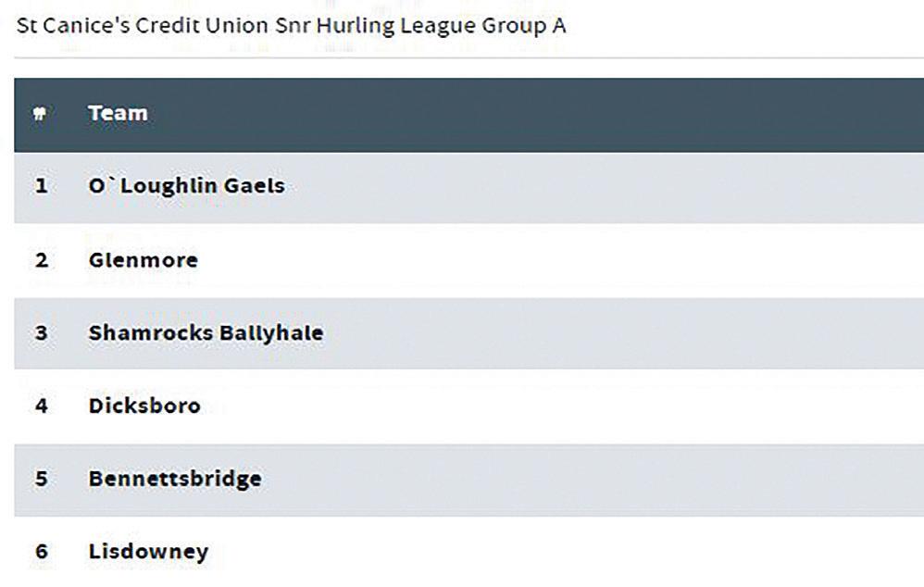This screenshot has height=587, width=924.
Task: Click the divider line below the heading
Action: [x=469, y=57]
